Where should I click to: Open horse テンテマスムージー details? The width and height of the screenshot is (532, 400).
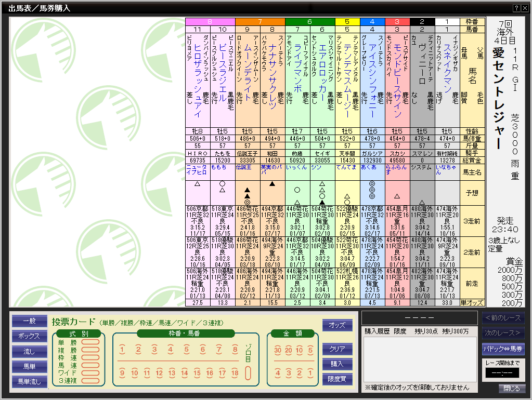click(x=347, y=81)
